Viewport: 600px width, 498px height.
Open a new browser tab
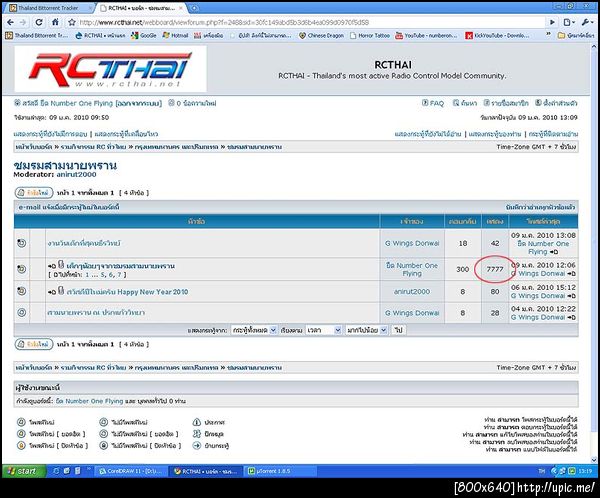click(x=194, y=8)
